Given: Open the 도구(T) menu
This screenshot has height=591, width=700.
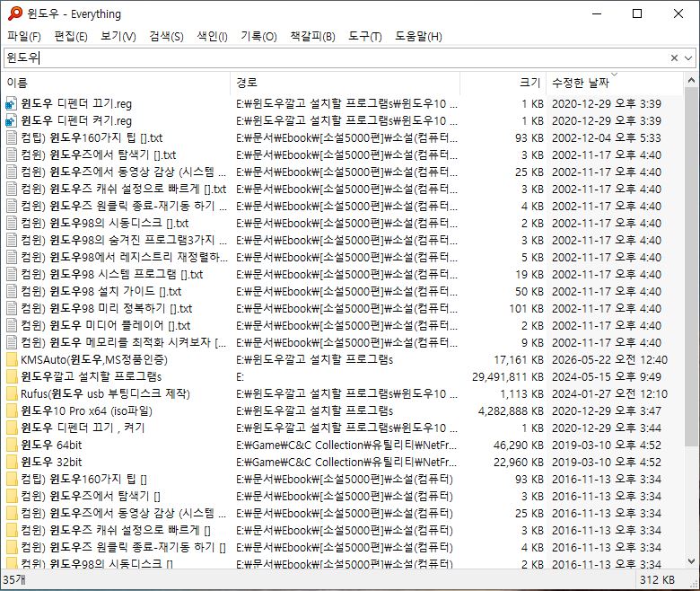Looking at the screenshot, I should [x=364, y=36].
